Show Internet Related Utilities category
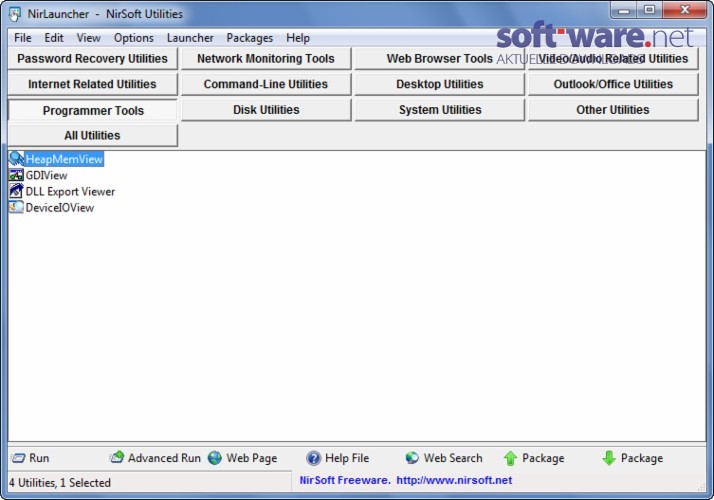 (92, 84)
